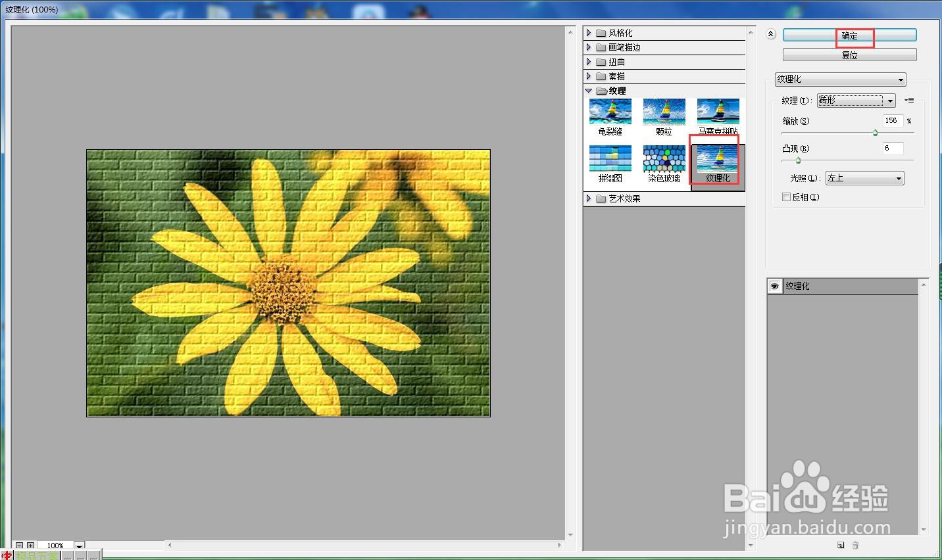
Task: Toggle visibility eye of 纹理化 effect layer
Action: point(775,287)
